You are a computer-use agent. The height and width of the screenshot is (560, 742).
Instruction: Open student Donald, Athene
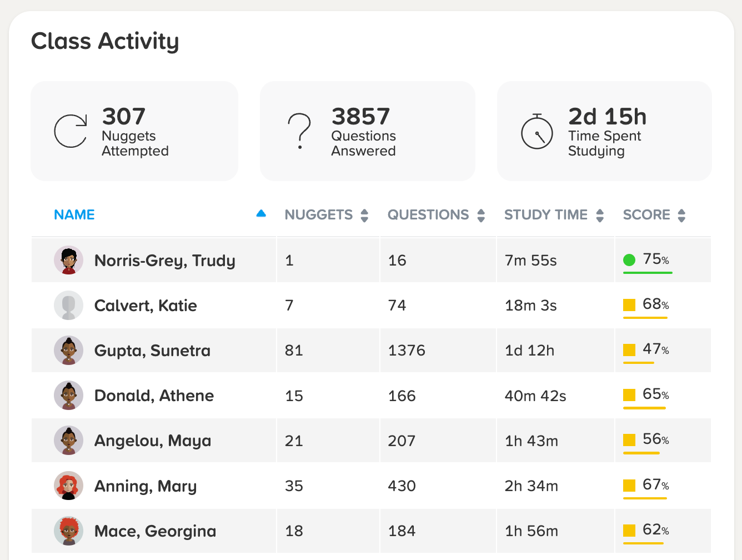tap(154, 396)
